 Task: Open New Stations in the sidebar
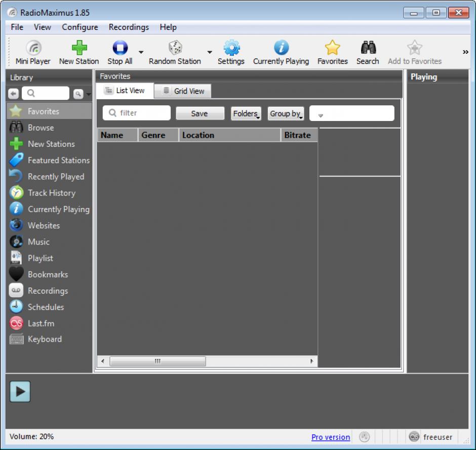[x=49, y=144]
